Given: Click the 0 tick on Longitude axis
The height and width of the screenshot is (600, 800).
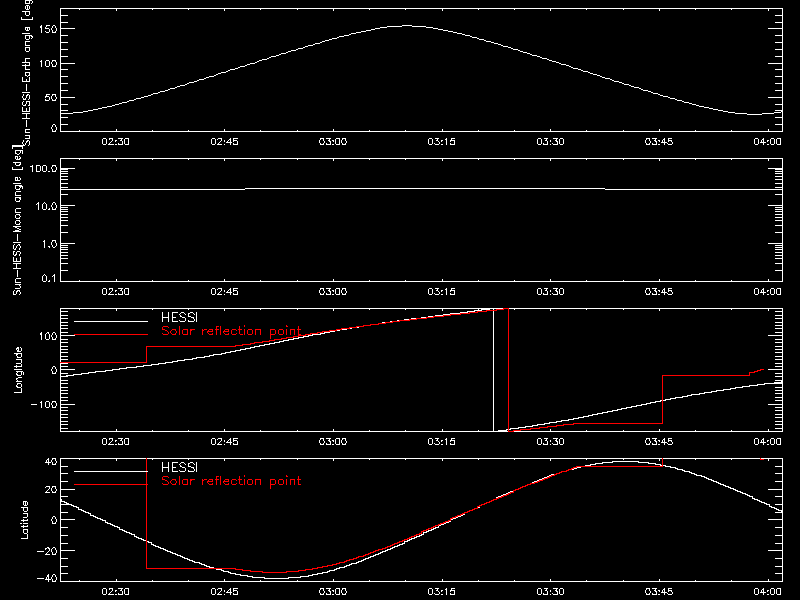Looking at the screenshot, I should pyautogui.click(x=54, y=370).
